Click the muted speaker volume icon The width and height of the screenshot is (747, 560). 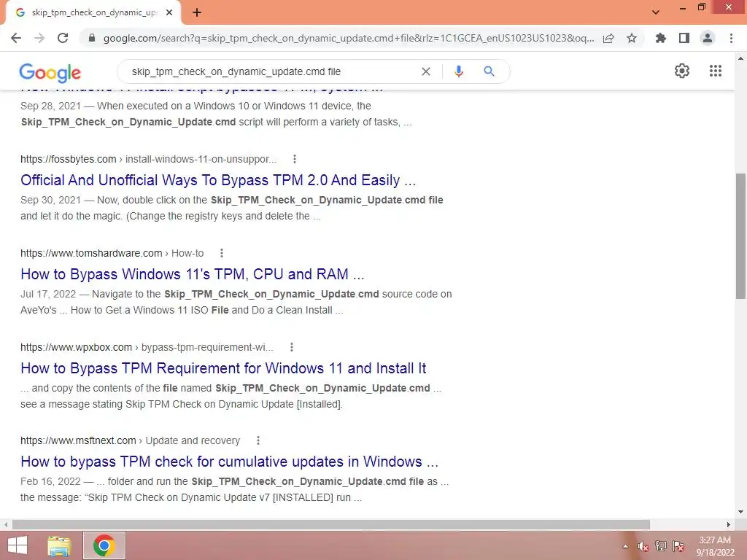pyautogui.click(x=643, y=546)
